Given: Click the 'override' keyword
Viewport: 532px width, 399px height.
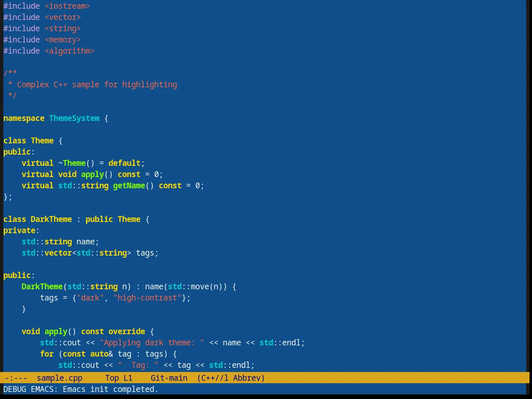Looking at the screenshot, I should 127,331.
